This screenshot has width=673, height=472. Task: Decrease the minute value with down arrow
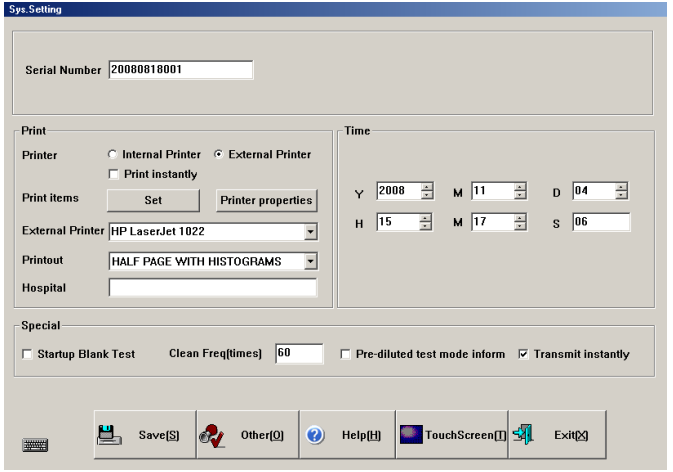(x=520, y=226)
